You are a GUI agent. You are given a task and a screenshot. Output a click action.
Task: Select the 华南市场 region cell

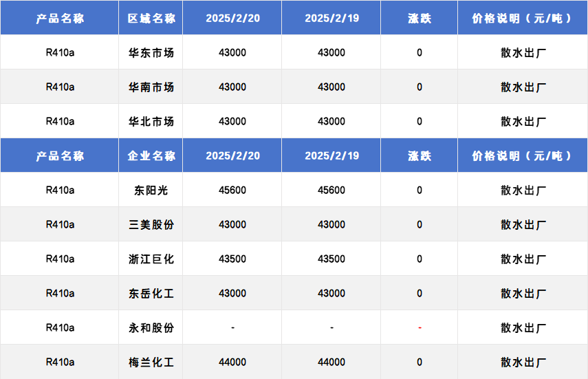[x=151, y=87]
